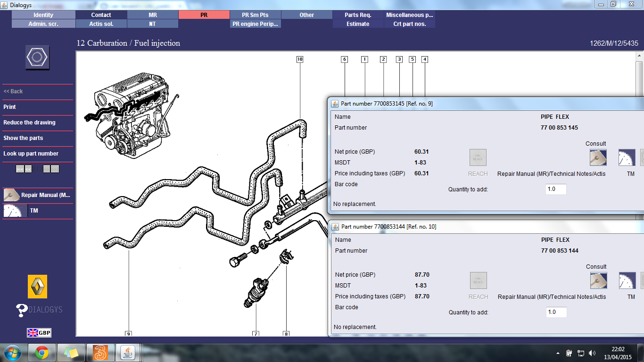Click the GBP UK flag currency icon

tap(39, 333)
